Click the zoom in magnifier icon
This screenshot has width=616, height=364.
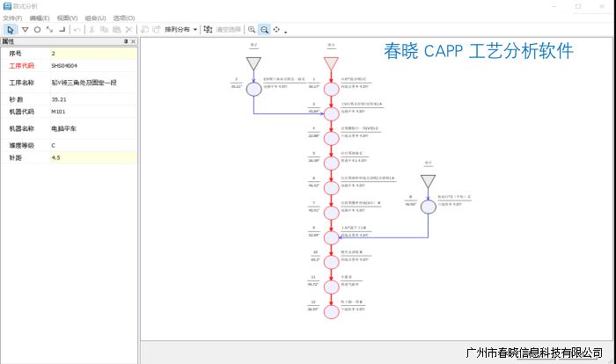click(x=251, y=30)
